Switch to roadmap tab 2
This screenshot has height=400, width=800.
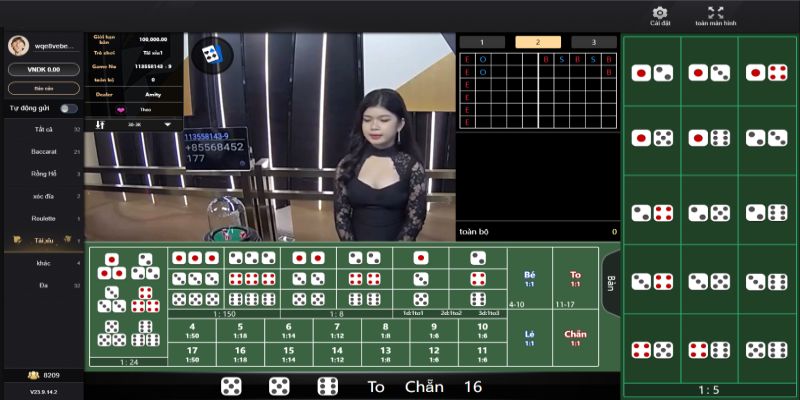click(x=538, y=42)
